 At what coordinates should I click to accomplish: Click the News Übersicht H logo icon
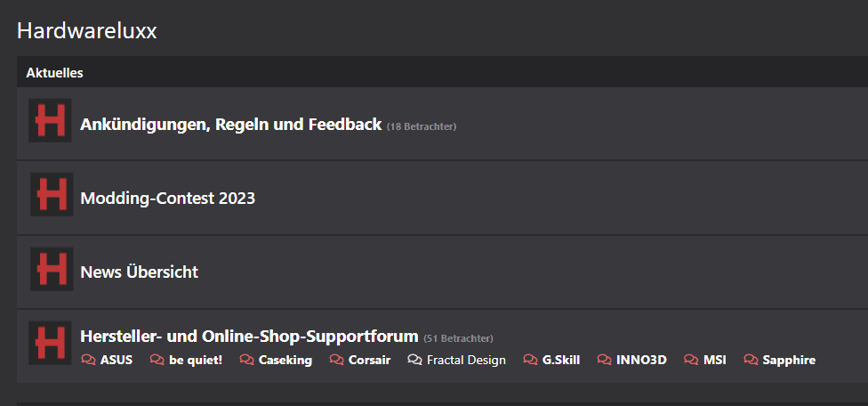(51, 268)
